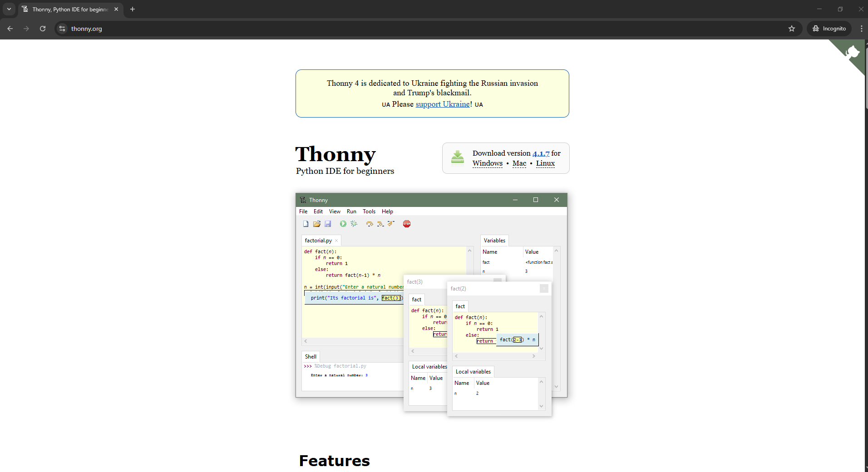The height and width of the screenshot is (472, 868).
Task: Select the Thonny, Python IDE browser tab
Action: click(x=70, y=9)
